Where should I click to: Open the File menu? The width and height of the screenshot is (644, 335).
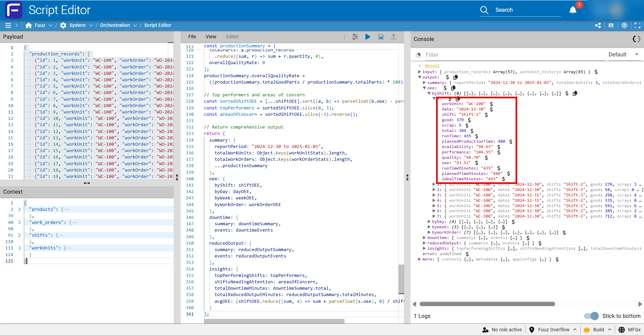192,37
